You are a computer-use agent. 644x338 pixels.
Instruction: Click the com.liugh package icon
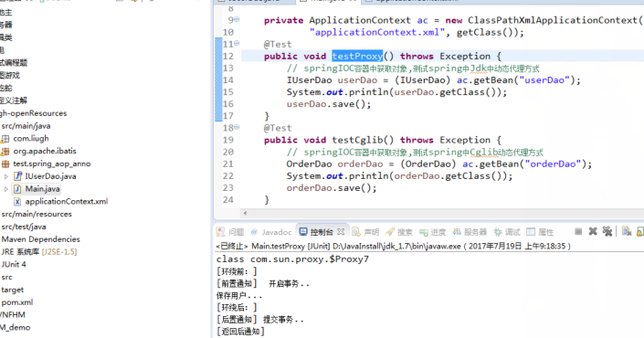pyautogui.click(x=5, y=139)
